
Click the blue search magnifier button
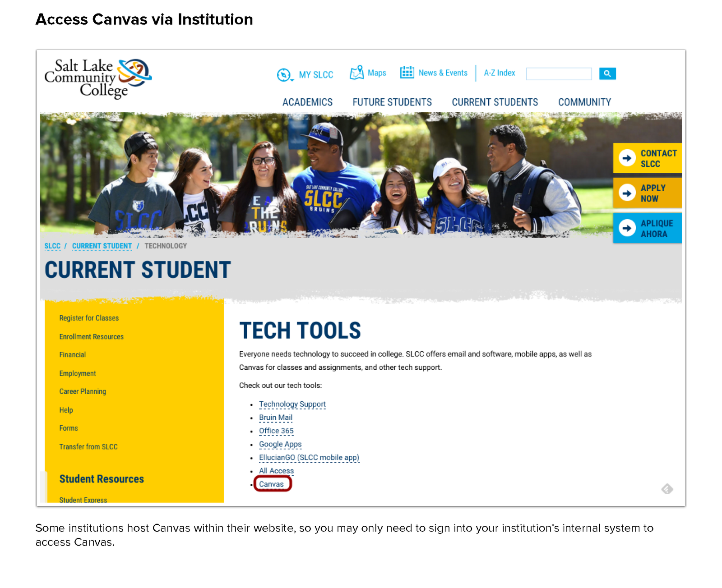click(607, 73)
